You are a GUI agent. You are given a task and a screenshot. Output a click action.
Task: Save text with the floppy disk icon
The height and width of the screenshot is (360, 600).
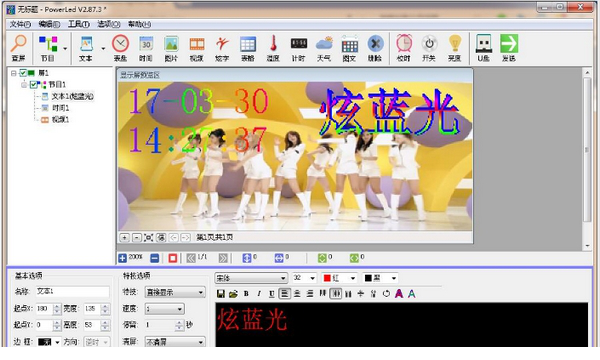click(x=221, y=294)
